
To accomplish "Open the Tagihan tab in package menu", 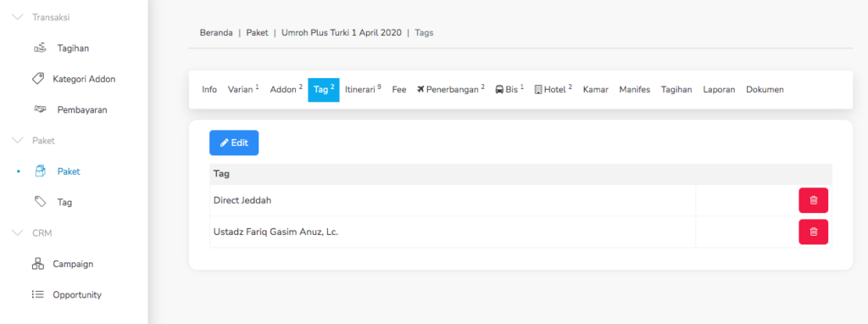I will pos(676,89).
